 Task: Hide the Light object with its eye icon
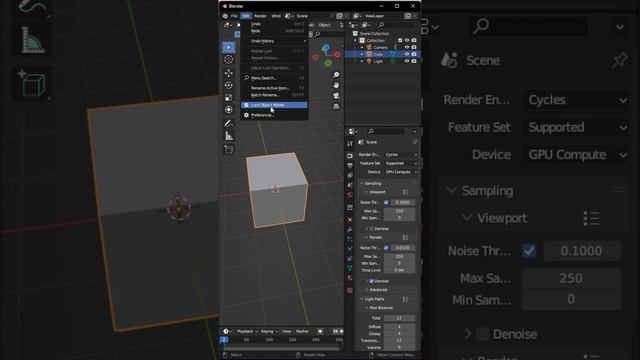tap(407, 61)
